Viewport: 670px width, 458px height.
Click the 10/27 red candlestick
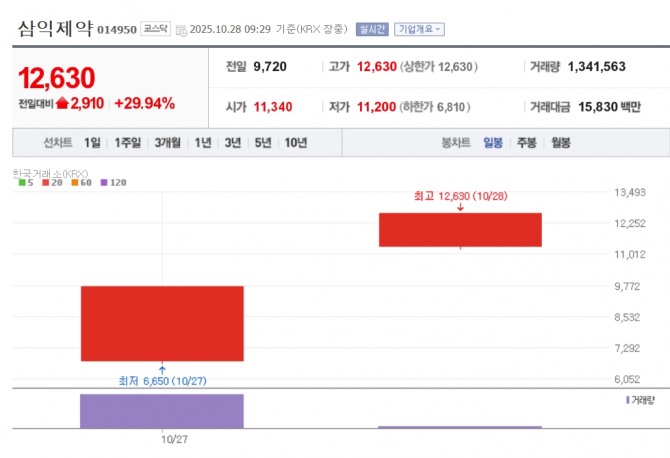pos(162,323)
